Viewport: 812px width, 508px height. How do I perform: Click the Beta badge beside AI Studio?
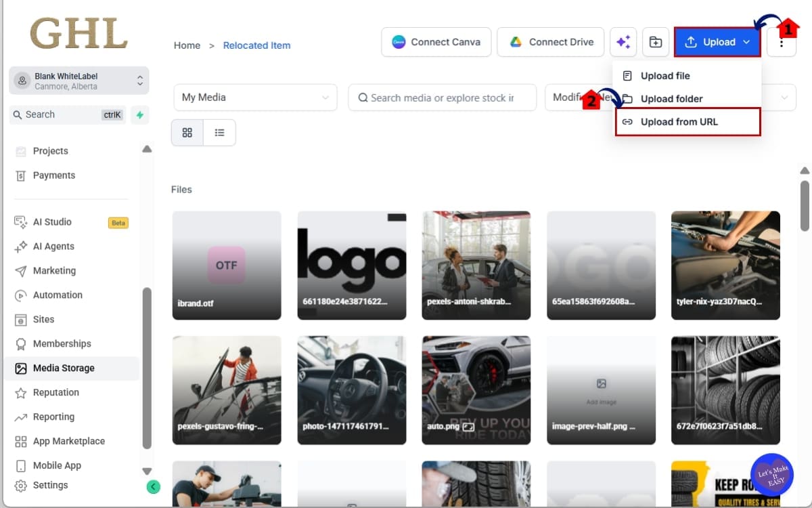[118, 223]
